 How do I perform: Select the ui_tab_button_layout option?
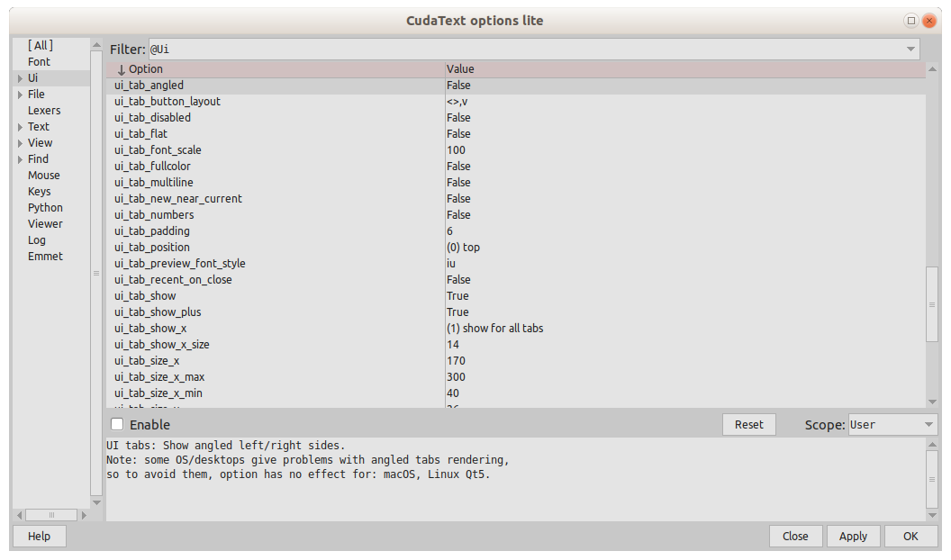(167, 102)
